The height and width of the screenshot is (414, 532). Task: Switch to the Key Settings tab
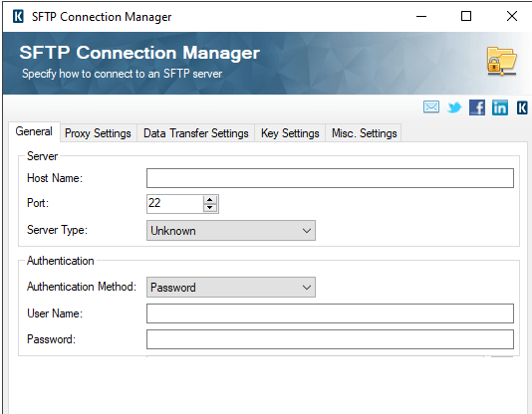click(x=290, y=133)
